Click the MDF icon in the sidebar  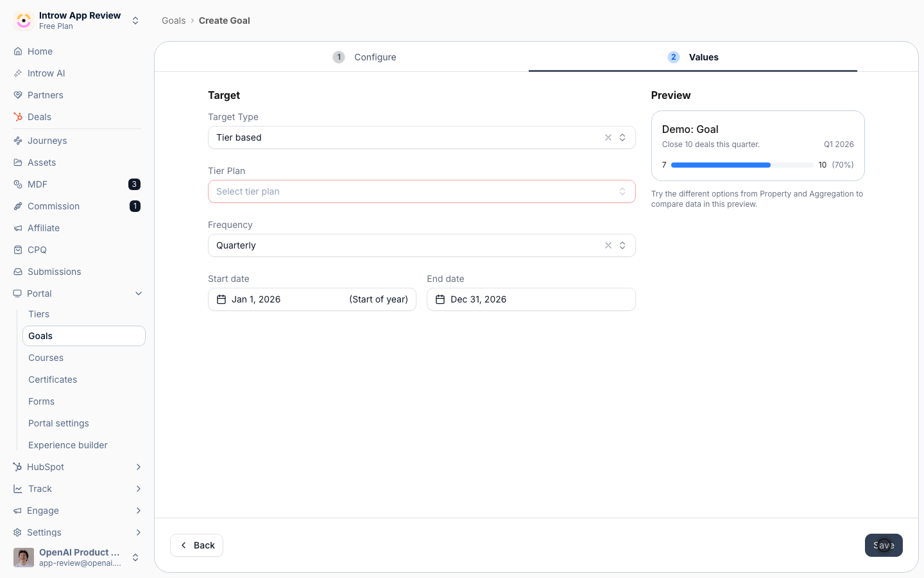tap(18, 184)
